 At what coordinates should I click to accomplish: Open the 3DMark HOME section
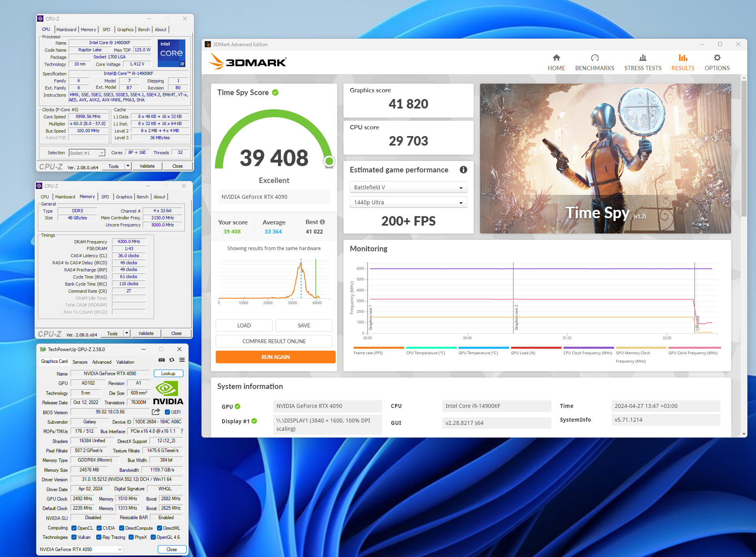point(556,62)
